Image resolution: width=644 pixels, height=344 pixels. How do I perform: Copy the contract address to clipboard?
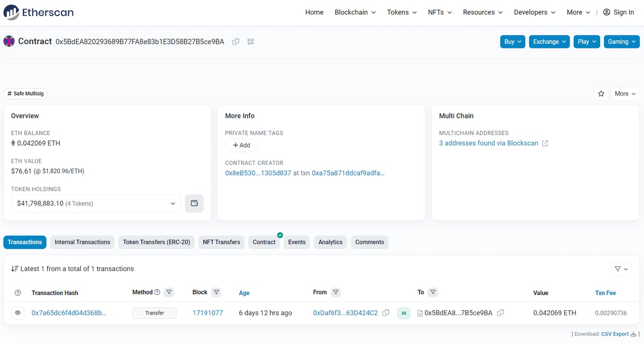(236, 41)
